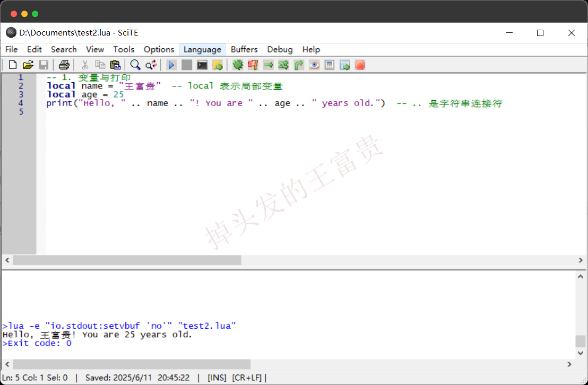Cut selection with the scissors icon
This screenshot has height=385, width=588.
[85, 65]
